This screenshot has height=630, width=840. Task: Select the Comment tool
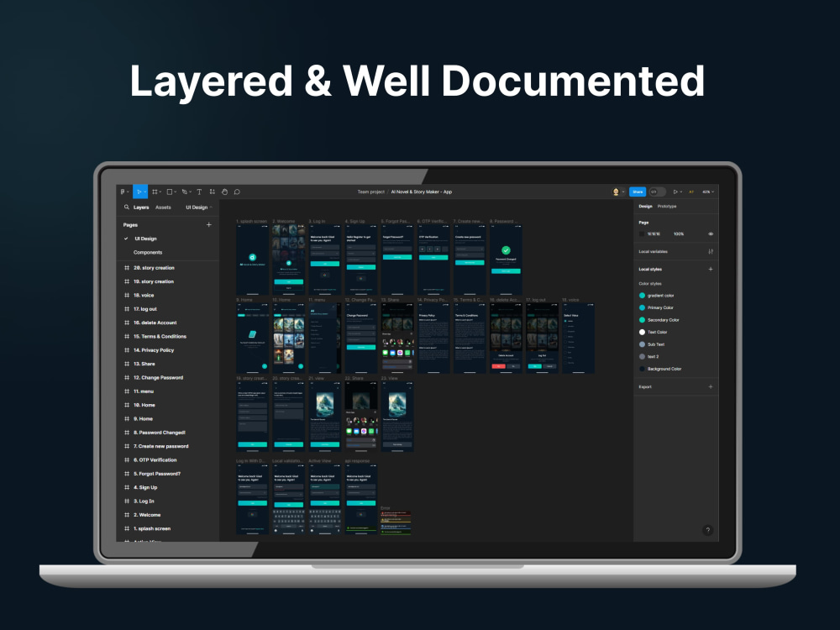[237, 192]
